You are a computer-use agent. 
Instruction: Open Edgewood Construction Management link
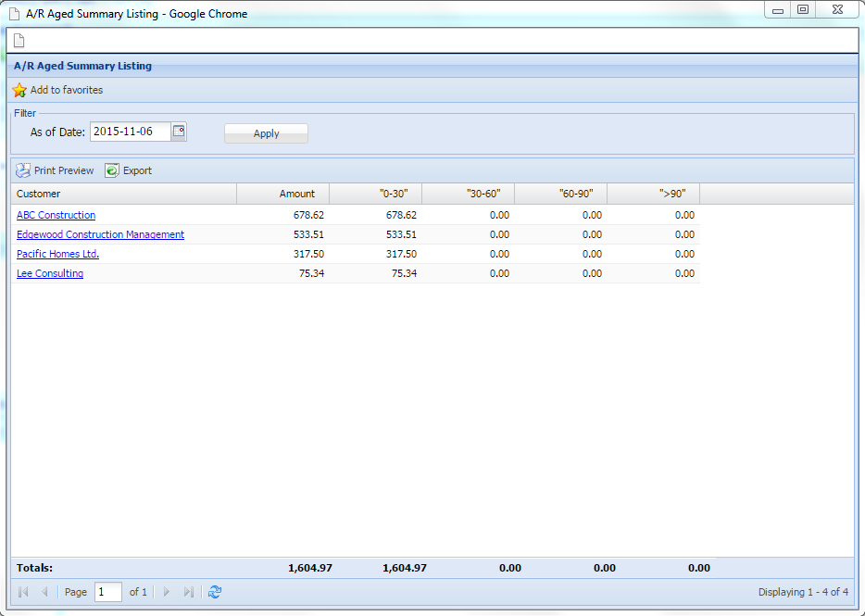pyautogui.click(x=100, y=234)
